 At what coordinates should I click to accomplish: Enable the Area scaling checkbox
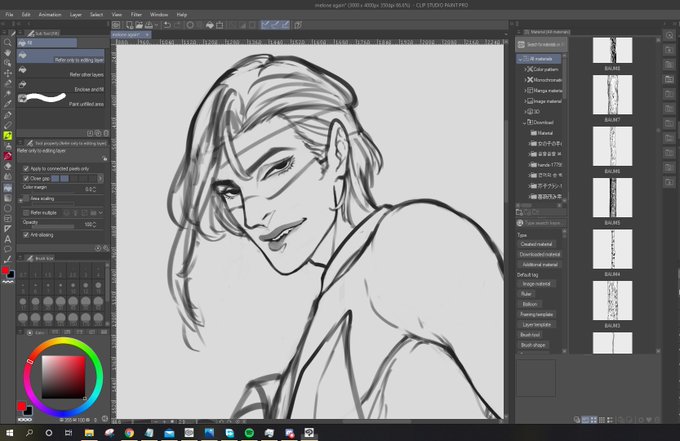(x=26, y=198)
